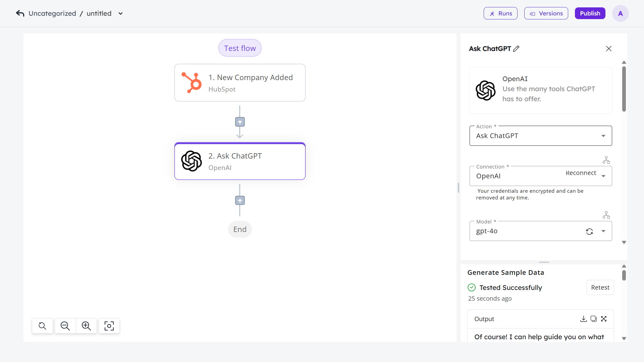Open the Action dropdown
Screen dimensions: 644x362
pos(541,136)
